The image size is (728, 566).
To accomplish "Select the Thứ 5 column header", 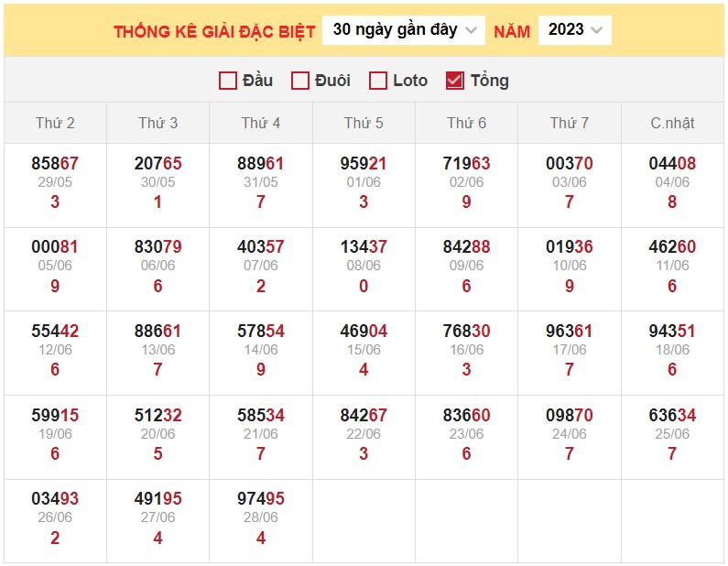I will [x=364, y=123].
